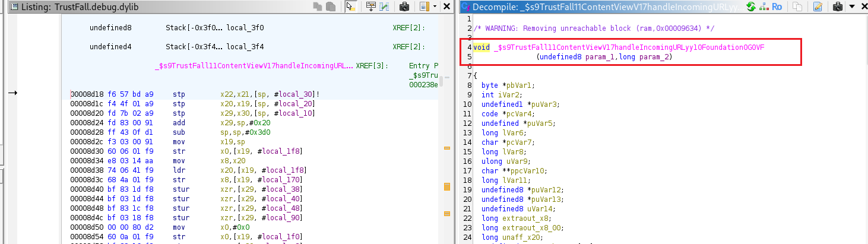Click the decompiler copy icon
The width and height of the screenshot is (868, 244).
[x=797, y=7]
